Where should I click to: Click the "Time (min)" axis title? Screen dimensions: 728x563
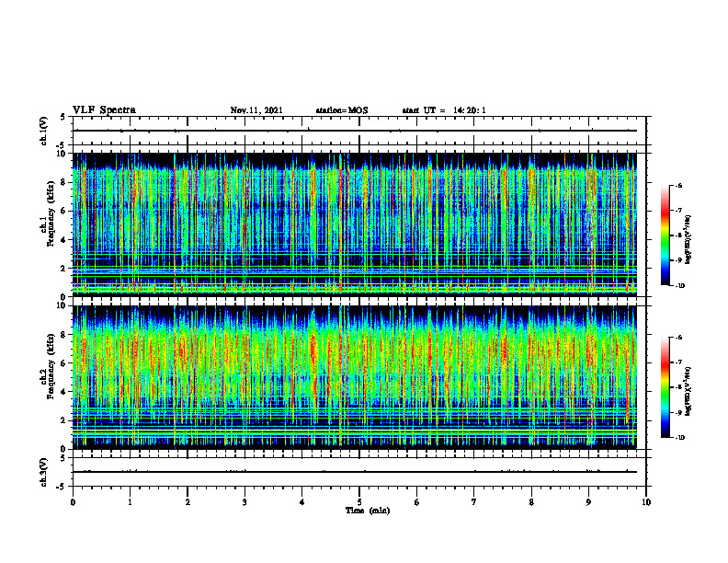point(368,511)
